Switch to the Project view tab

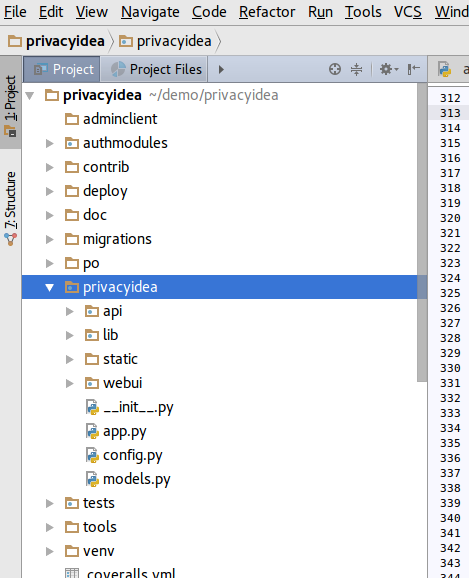[62, 69]
